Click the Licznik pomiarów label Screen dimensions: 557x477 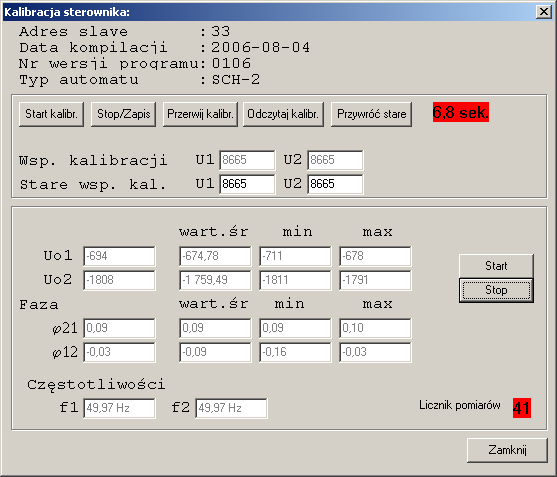(460, 405)
